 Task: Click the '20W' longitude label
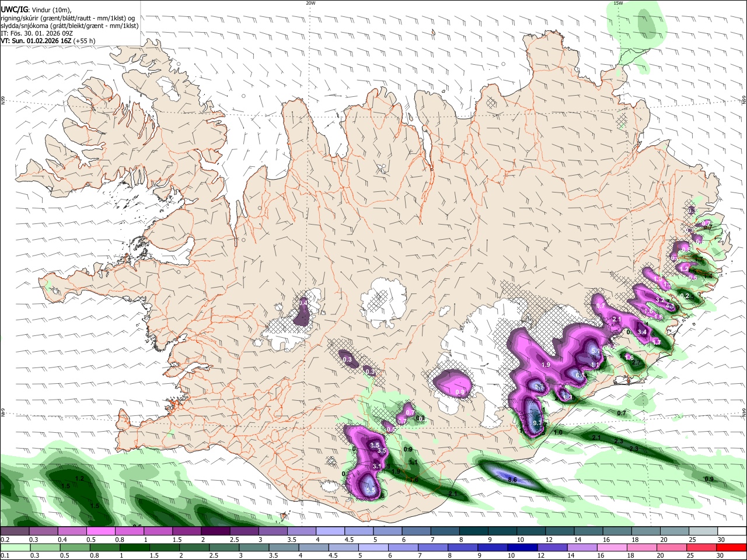point(310,3)
